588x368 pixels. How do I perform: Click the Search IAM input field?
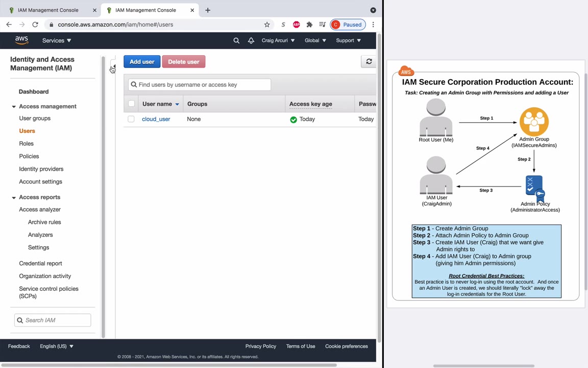coord(53,320)
